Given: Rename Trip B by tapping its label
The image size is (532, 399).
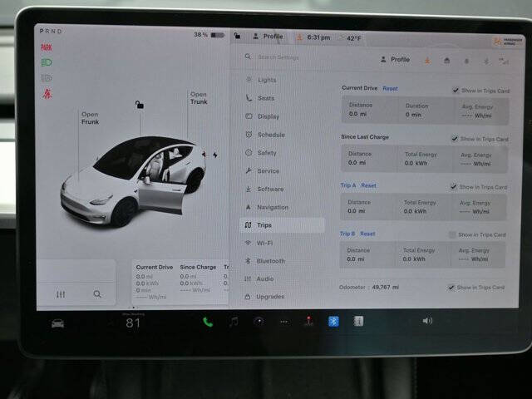Looking at the screenshot, I should click(x=347, y=234).
